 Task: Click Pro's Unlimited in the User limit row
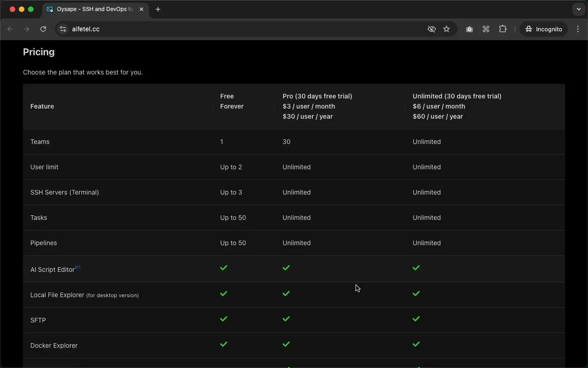coord(296,167)
